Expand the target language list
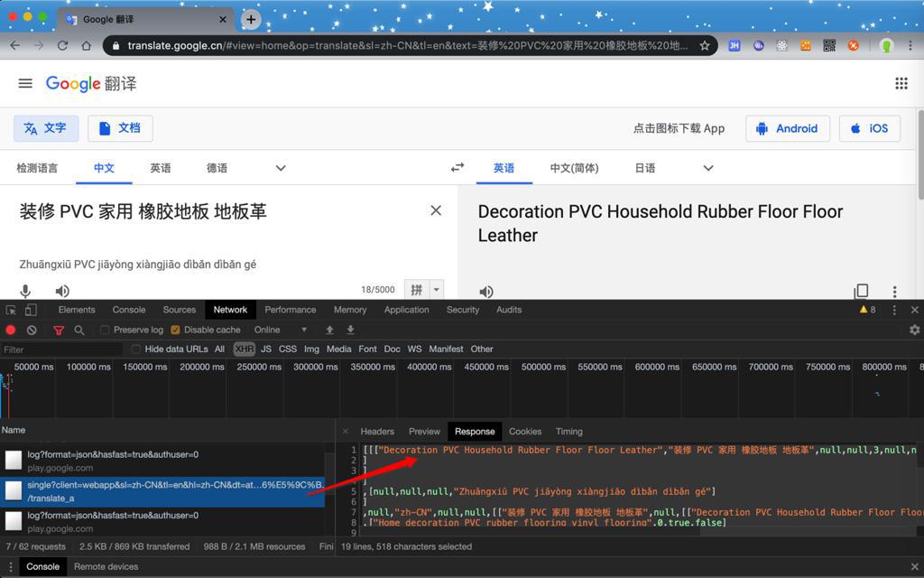This screenshot has width=924, height=578. (x=708, y=168)
